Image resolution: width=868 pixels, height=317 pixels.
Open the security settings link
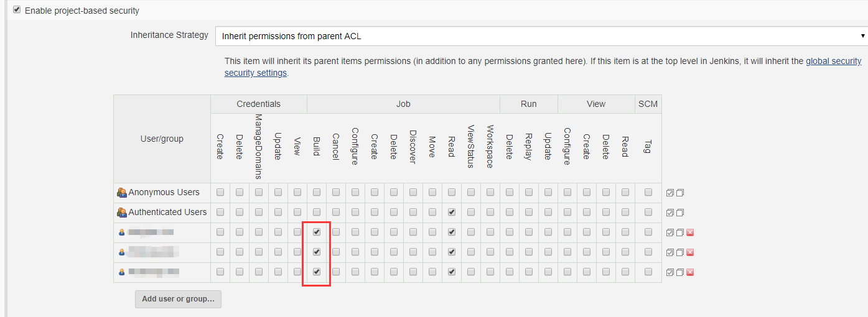(256, 73)
